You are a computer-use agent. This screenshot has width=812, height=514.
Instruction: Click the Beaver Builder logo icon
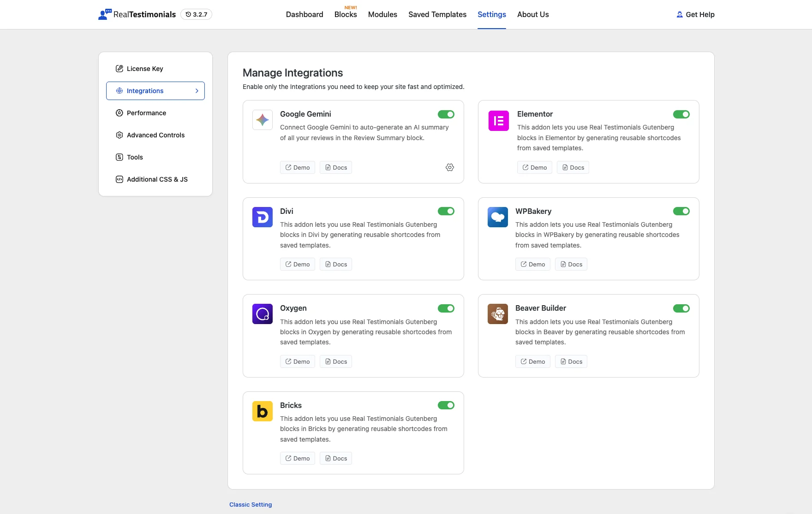[498, 314]
